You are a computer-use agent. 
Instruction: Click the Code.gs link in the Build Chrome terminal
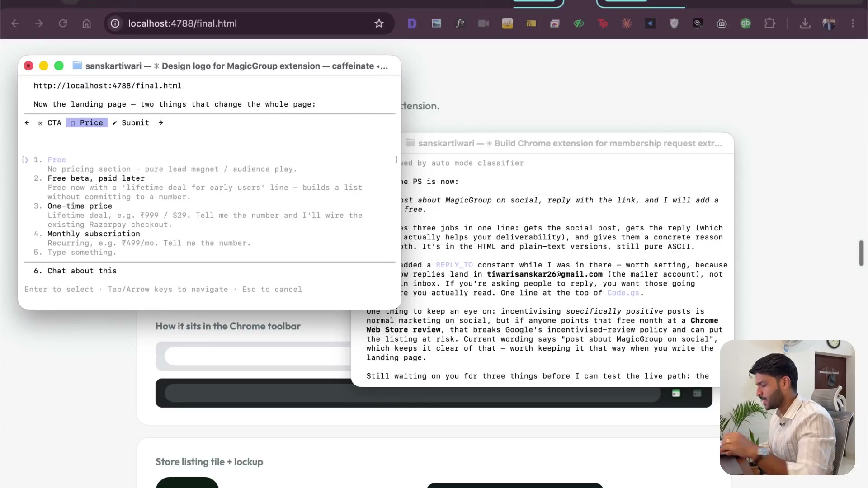pyautogui.click(x=623, y=293)
